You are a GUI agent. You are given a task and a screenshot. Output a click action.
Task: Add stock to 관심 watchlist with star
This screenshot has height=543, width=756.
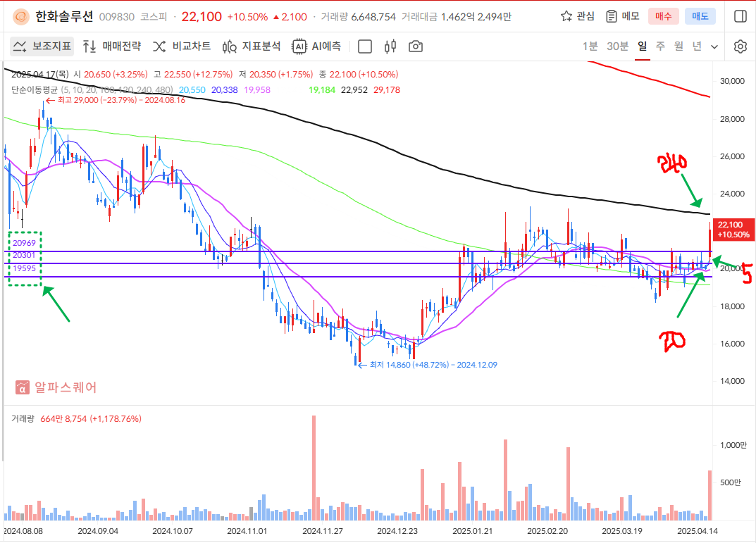coord(577,16)
